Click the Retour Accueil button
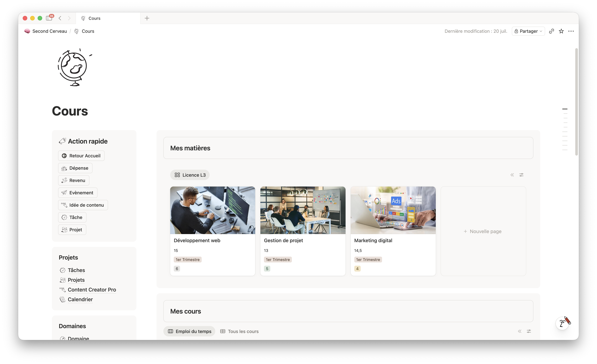This screenshot has width=597, height=364. [x=81, y=156]
